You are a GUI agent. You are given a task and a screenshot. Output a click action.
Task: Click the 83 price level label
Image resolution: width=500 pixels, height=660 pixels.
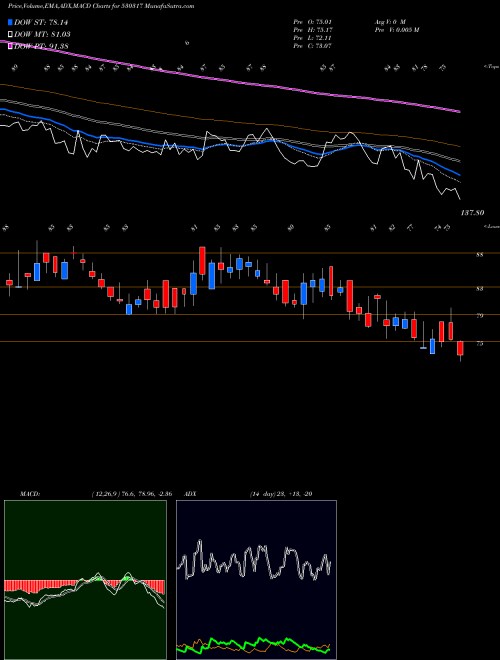tap(480, 289)
